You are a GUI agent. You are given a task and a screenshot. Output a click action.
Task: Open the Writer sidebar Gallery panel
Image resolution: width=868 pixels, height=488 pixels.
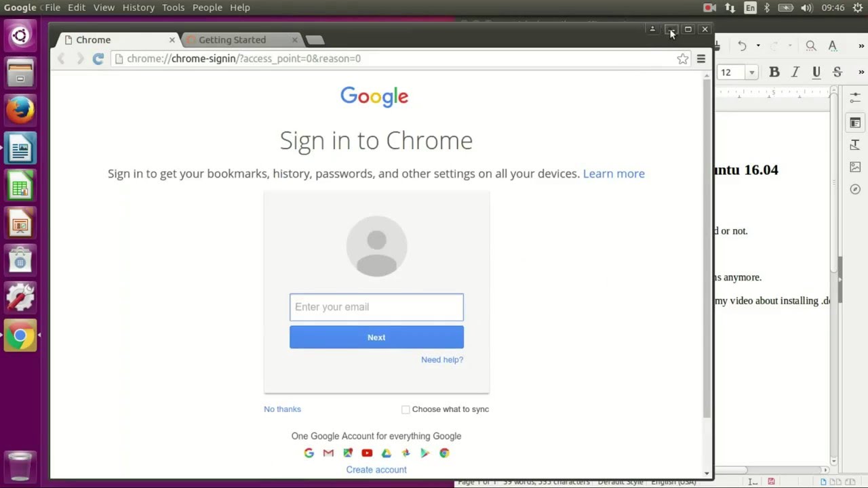855,167
